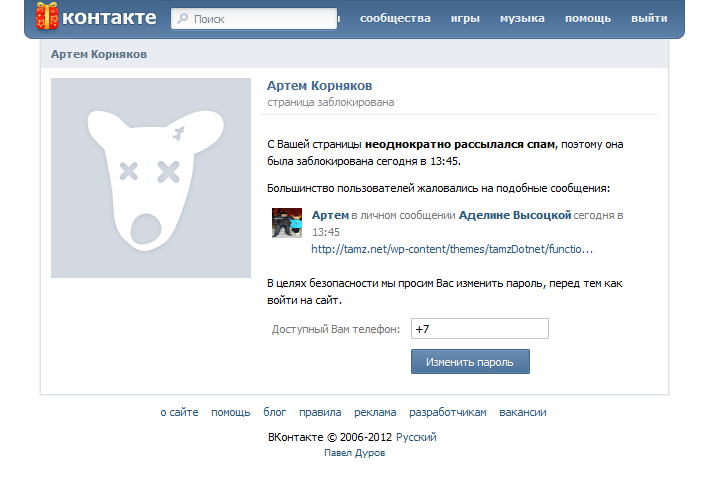Click the неоднократно рассылался спам bold text
The height and width of the screenshot is (481, 723).
click(461, 144)
